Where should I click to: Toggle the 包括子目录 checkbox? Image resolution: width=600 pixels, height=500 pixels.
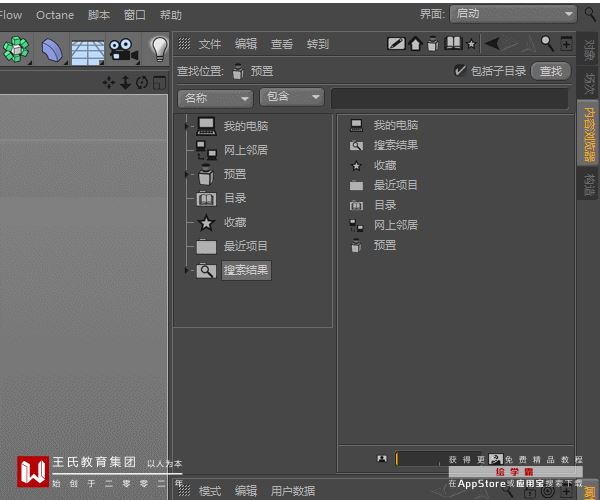click(459, 71)
